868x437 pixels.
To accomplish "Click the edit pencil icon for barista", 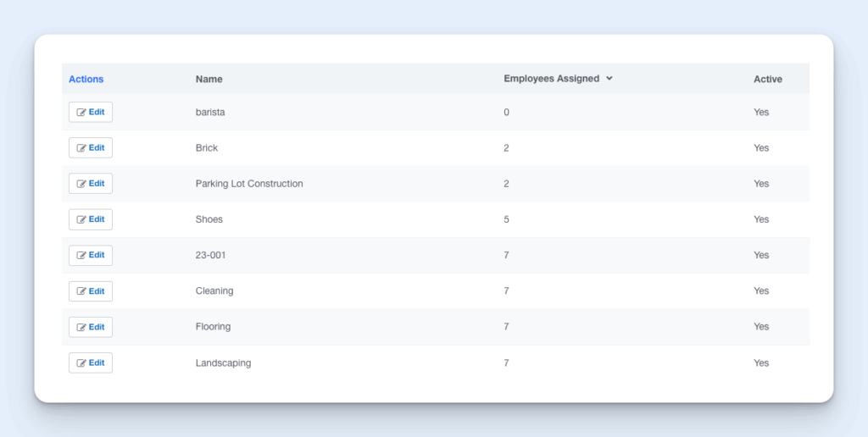I will (81, 112).
